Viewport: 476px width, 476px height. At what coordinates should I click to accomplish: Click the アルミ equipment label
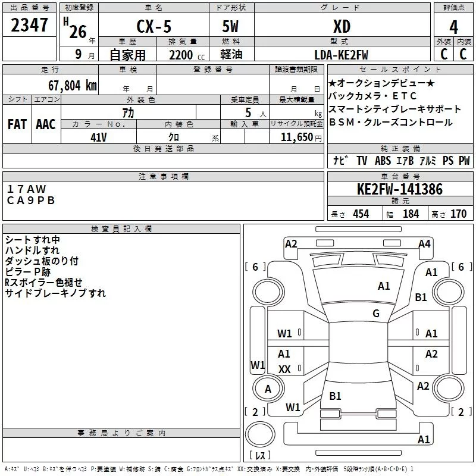click(428, 161)
